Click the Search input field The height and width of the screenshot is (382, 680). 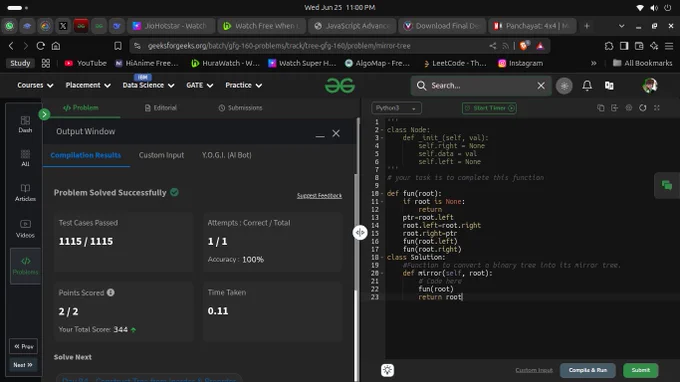(x=481, y=85)
